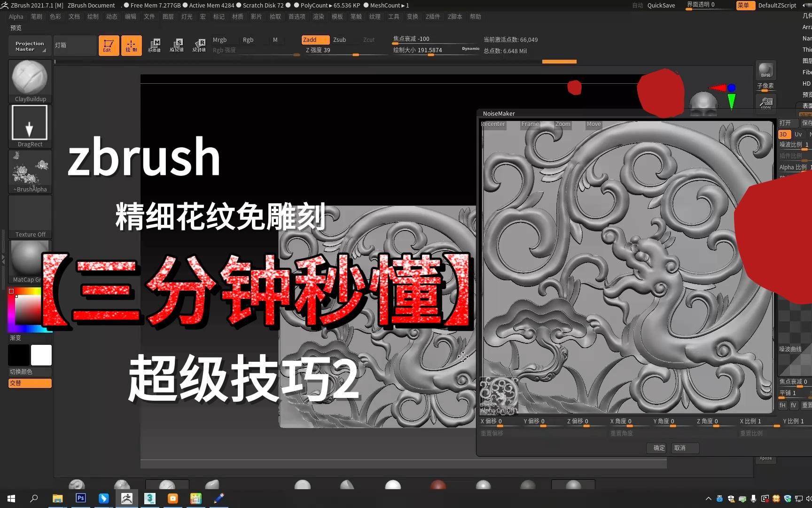
Task: Open the DragRect stroke picker
Action: coord(30,126)
